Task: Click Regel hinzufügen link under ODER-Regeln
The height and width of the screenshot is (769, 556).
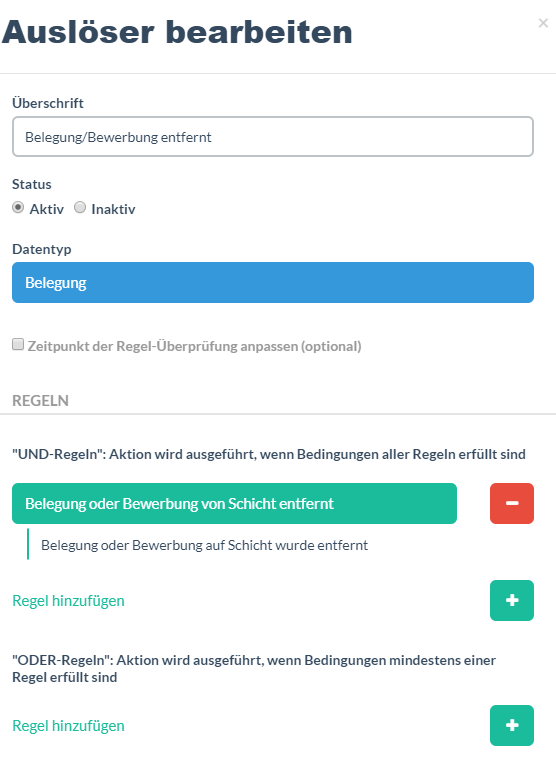Action: pos(68,726)
